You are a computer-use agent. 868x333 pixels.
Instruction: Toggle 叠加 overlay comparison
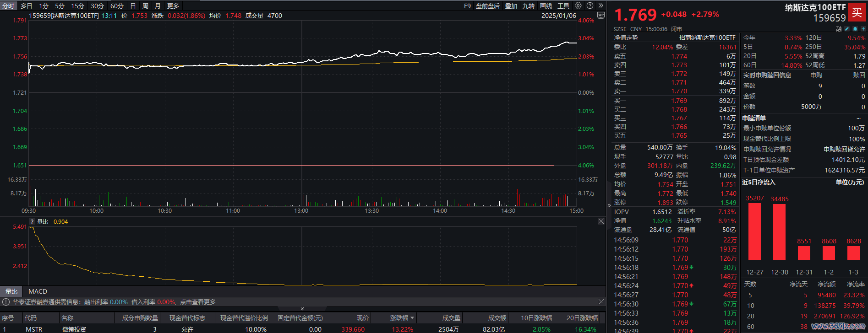pyautogui.click(x=511, y=6)
